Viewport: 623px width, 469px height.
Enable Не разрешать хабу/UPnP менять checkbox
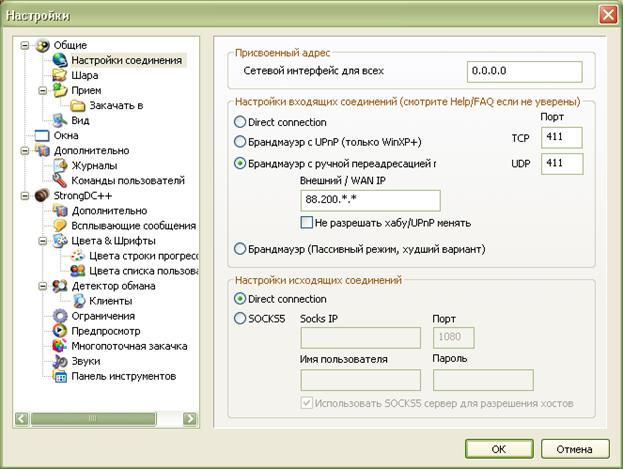tap(308, 222)
